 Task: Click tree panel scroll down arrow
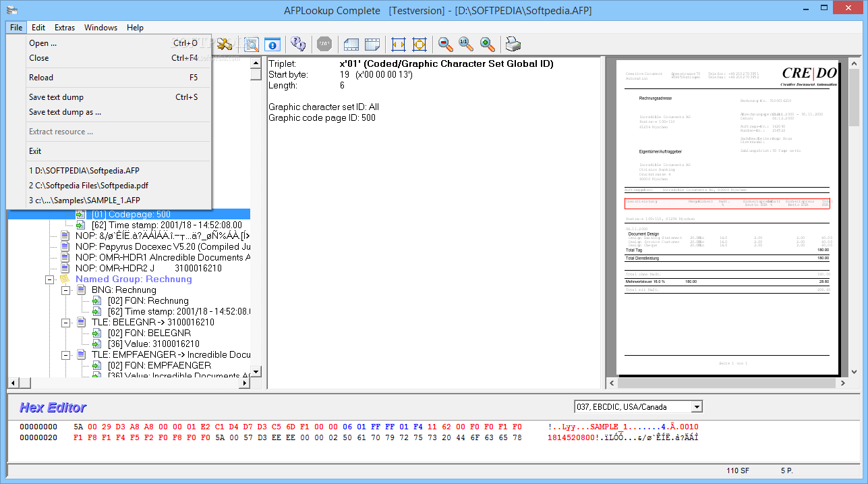point(256,372)
